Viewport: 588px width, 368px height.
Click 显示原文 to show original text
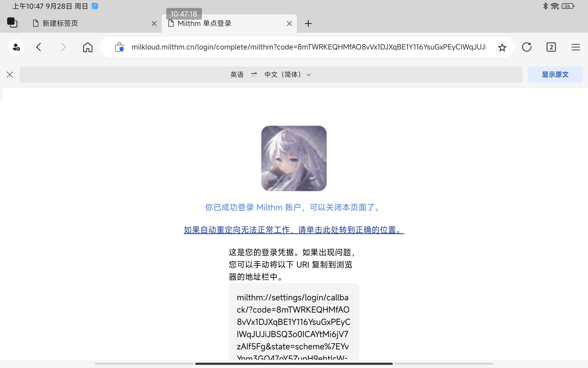coord(555,74)
